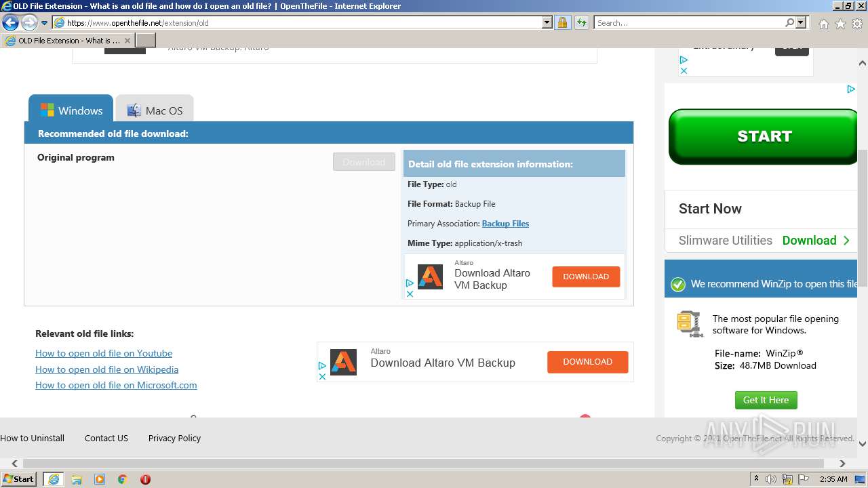Open the recent pages dropdown arrow

pos(45,23)
